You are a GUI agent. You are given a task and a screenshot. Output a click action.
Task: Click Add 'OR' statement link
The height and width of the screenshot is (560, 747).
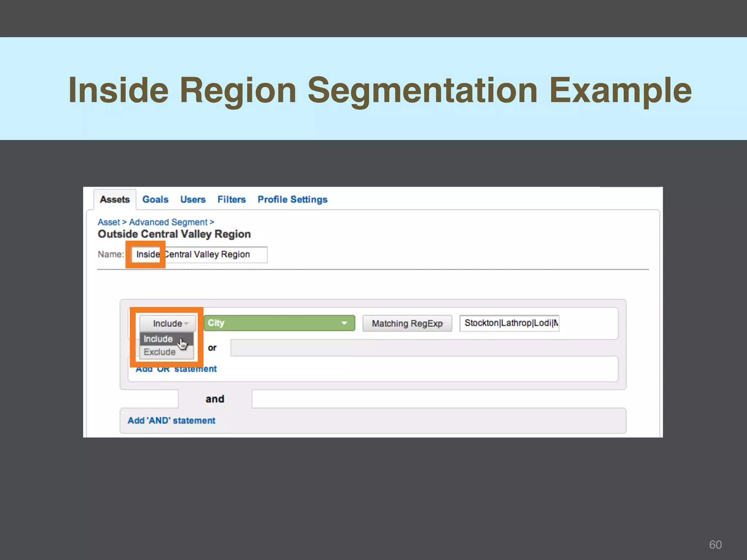[176, 369]
